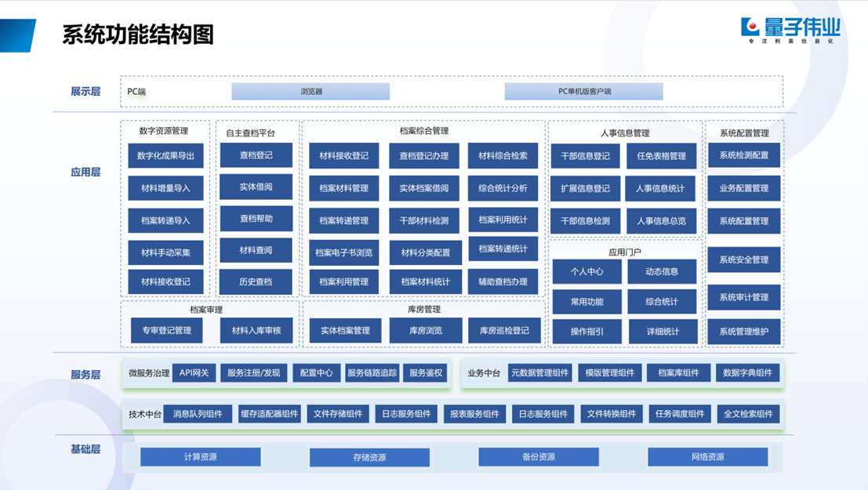868x490 pixels.
Task: Click 实体借阅 under 自主查档平台
Action: [x=256, y=187]
